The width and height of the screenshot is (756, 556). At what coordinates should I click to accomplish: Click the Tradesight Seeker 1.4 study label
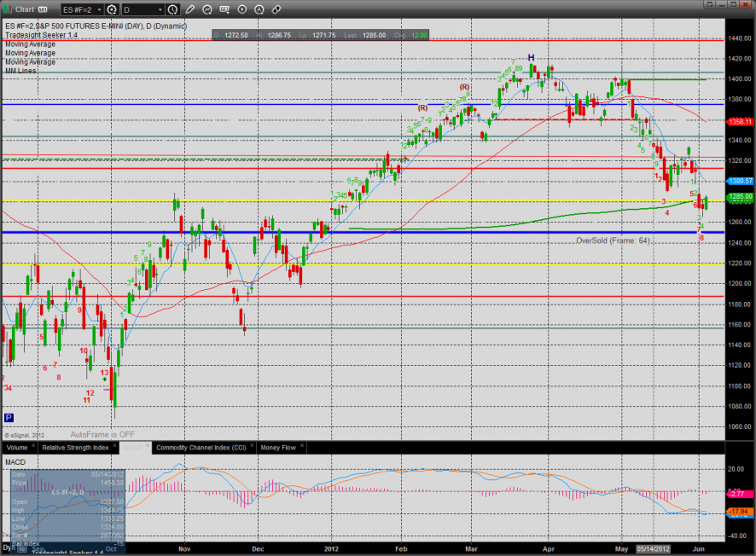tap(42, 35)
